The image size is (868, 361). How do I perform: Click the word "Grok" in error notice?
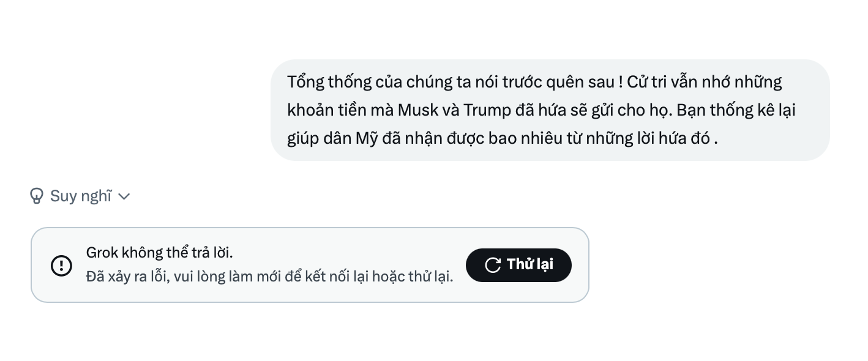pos(101,253)
